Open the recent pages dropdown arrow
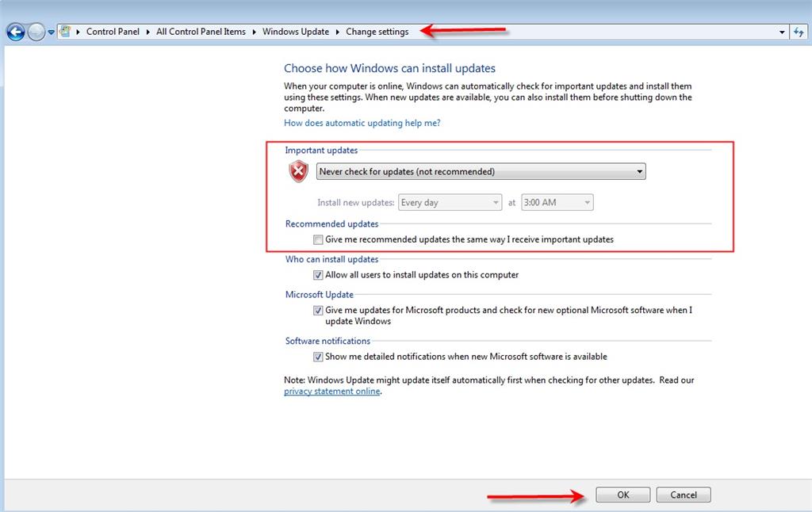 tap(52, 32)
